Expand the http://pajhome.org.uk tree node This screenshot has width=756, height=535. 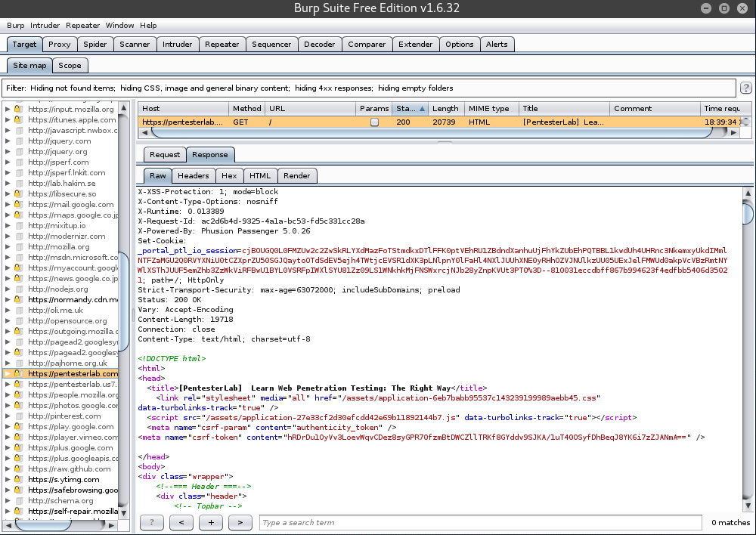8,363
